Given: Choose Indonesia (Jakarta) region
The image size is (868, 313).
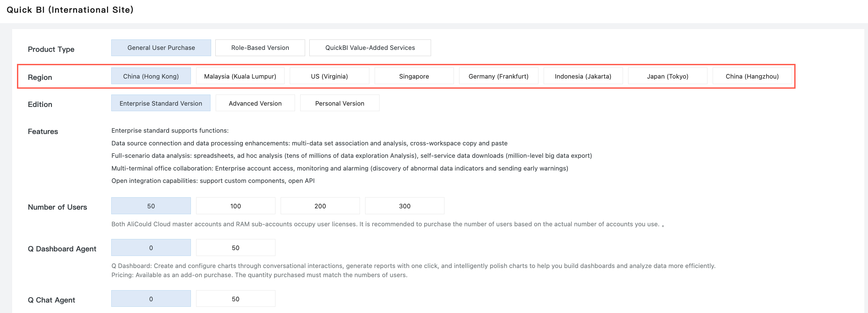Looking at the screenshot, I should point(583,76).
